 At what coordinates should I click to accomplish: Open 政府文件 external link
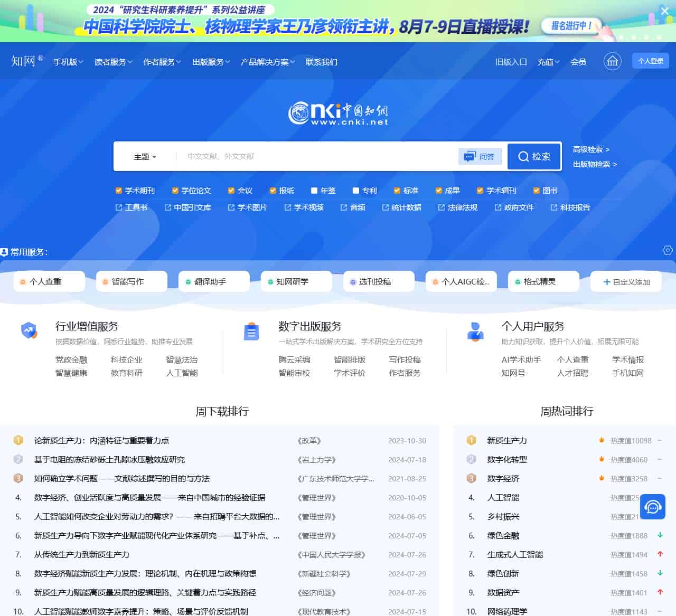coord(514,207)
